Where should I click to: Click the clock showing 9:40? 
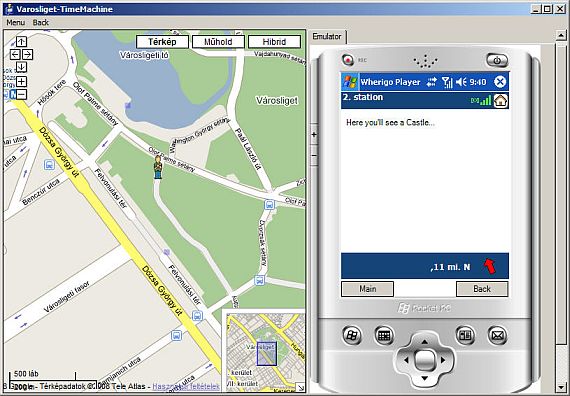point(478,82)
